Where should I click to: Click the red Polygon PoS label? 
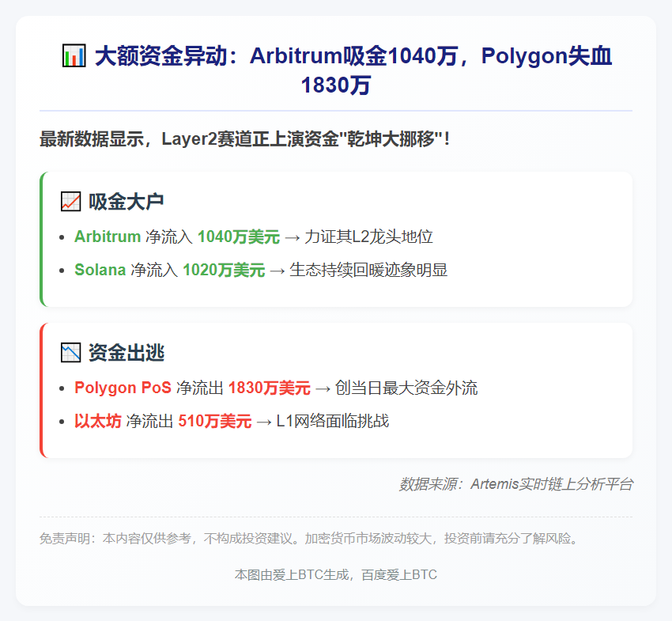123,388
